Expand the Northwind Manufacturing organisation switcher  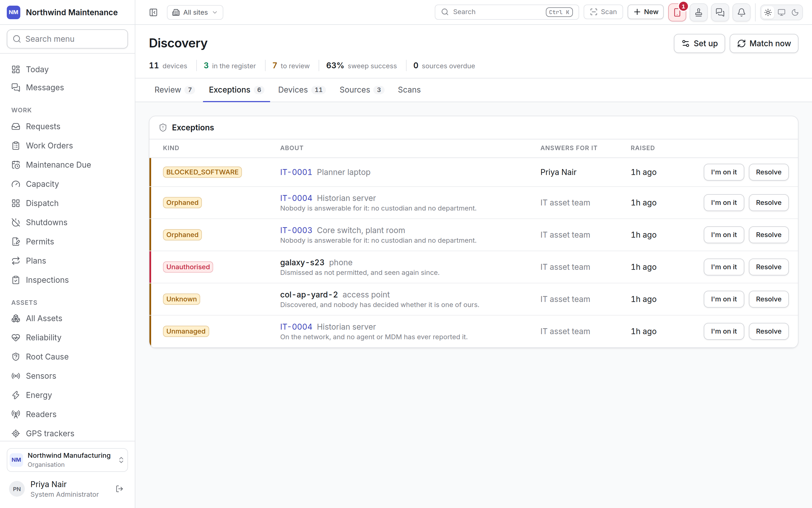67,460
